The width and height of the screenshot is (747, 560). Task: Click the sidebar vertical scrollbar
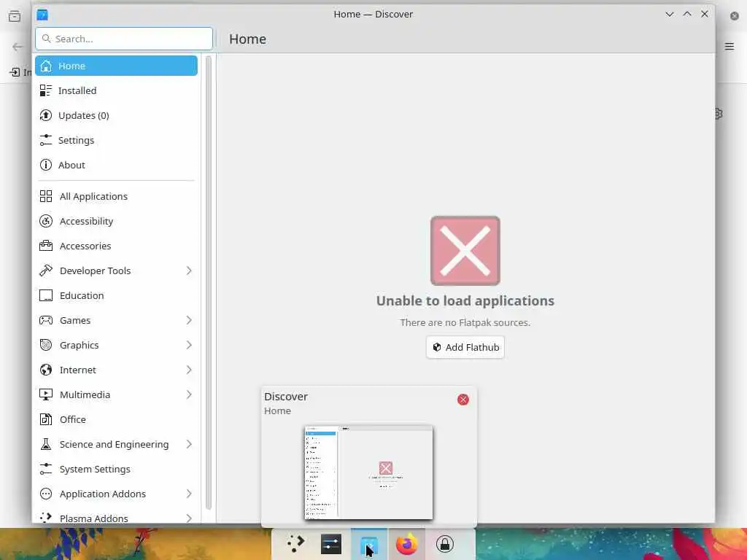(x=208, y=282)
